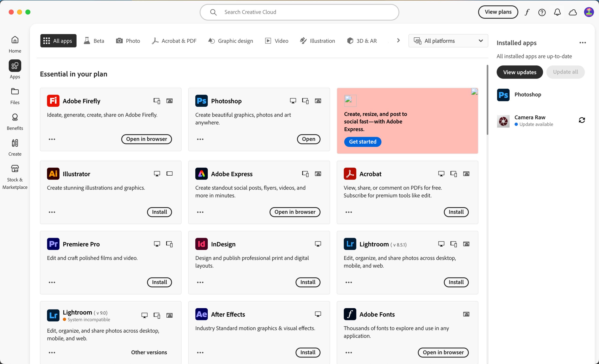
Task: Click Other versions for Lightroom
Action: (x=149, y=352)
